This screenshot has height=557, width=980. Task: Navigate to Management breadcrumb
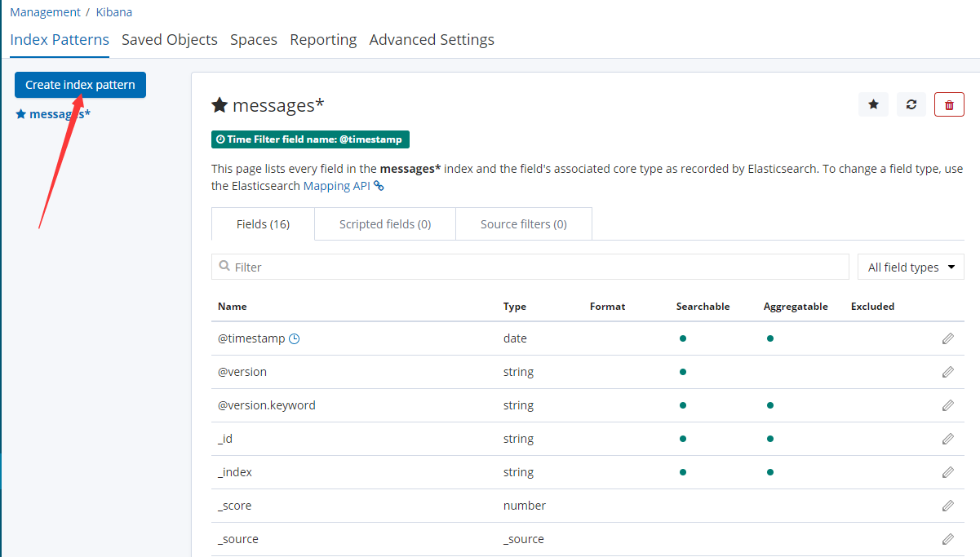[45, 12]
